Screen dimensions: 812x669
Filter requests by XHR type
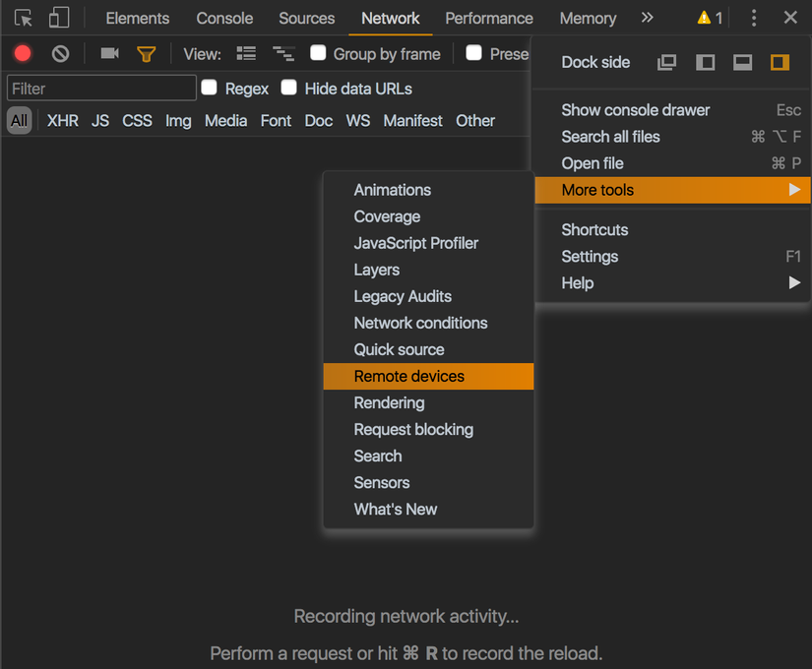click(x=63, y=121)
